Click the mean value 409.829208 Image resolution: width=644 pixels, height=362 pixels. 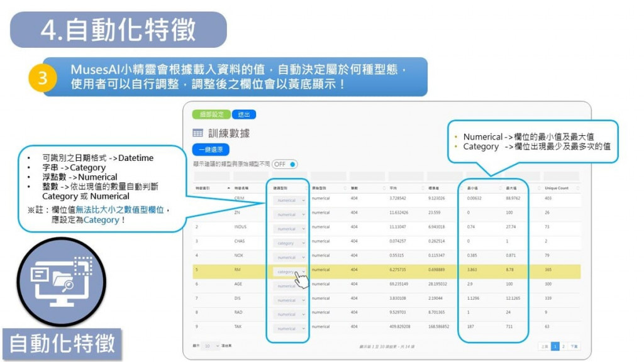pos(399,327)
